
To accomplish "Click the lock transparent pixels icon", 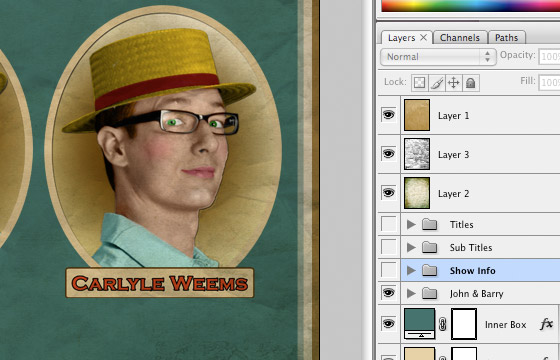I will click(x=419, y=83).
